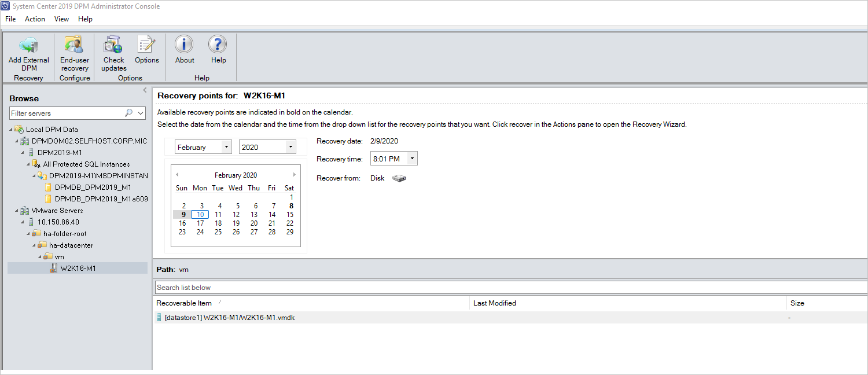Click the disk icon beside Recover from
The image size is (868, 375).
click(x=398, y=178)
